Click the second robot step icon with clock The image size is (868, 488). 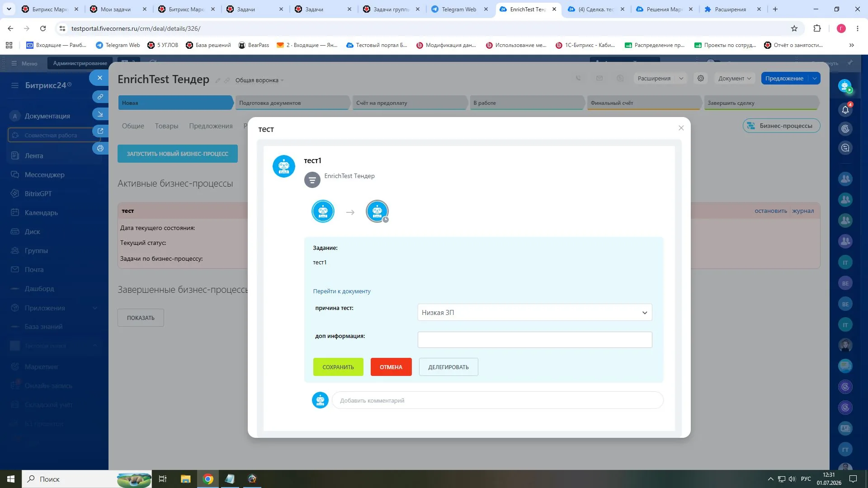click(377, 211)
